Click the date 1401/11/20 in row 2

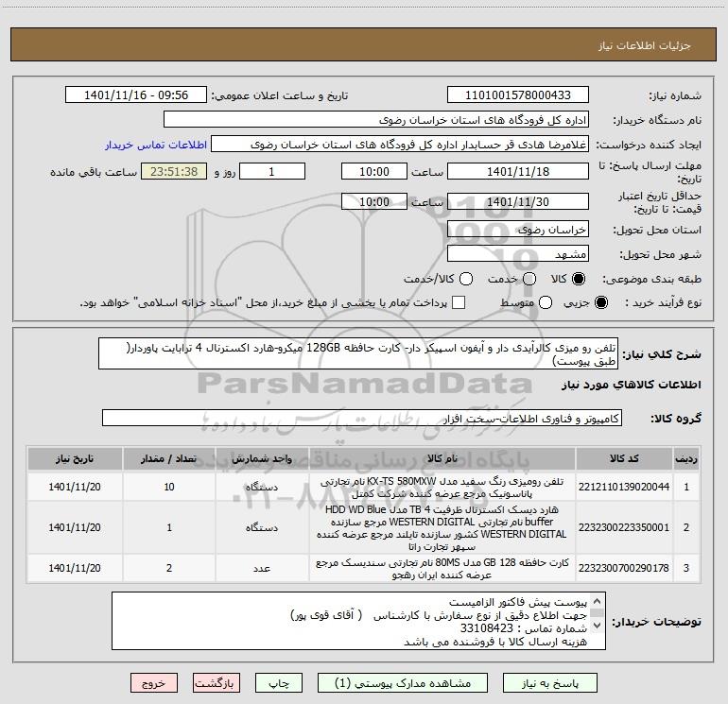75,527
